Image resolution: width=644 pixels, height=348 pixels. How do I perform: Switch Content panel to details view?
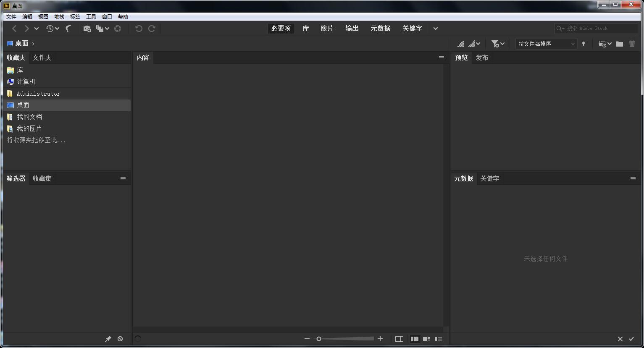426,339
